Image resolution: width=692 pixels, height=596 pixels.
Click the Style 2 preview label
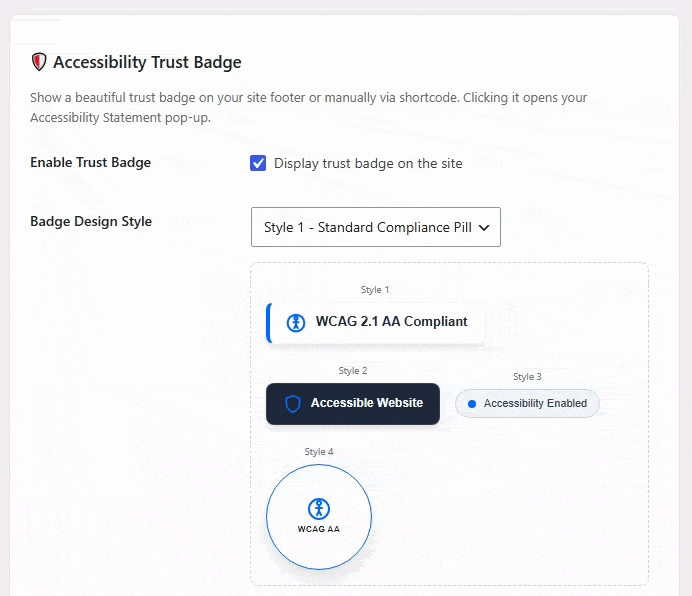[353, 371]
